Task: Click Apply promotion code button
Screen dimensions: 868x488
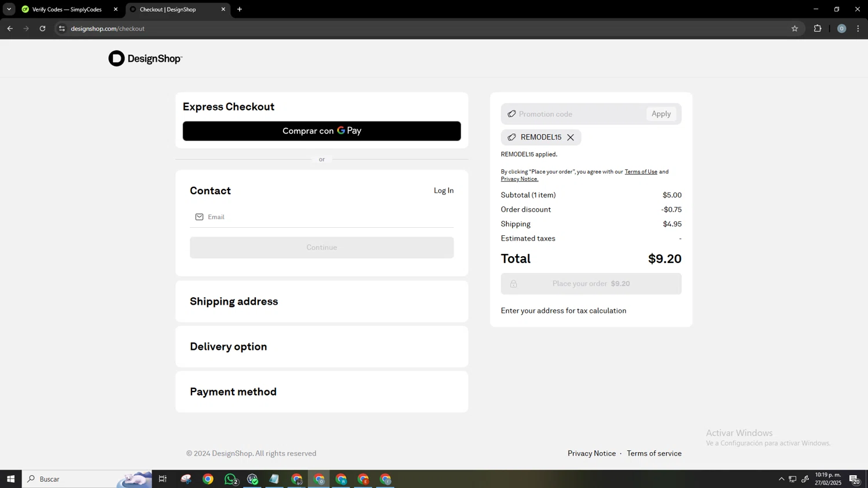Action: click(661, 114)
